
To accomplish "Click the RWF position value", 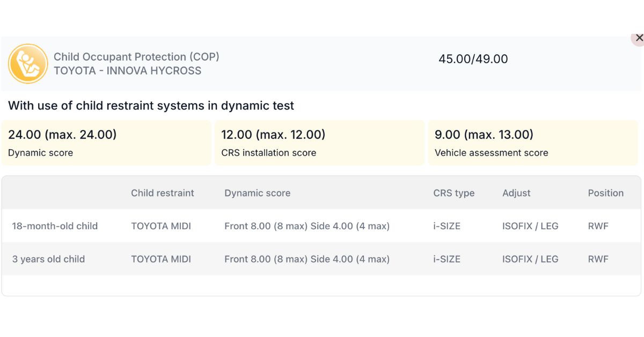I will (x=597, y=226).
